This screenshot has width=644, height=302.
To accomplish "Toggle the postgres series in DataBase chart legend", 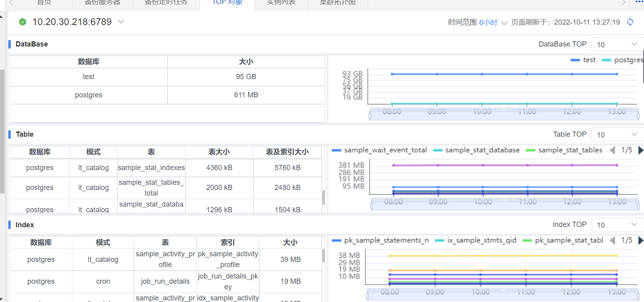I will tap(623, 60).
